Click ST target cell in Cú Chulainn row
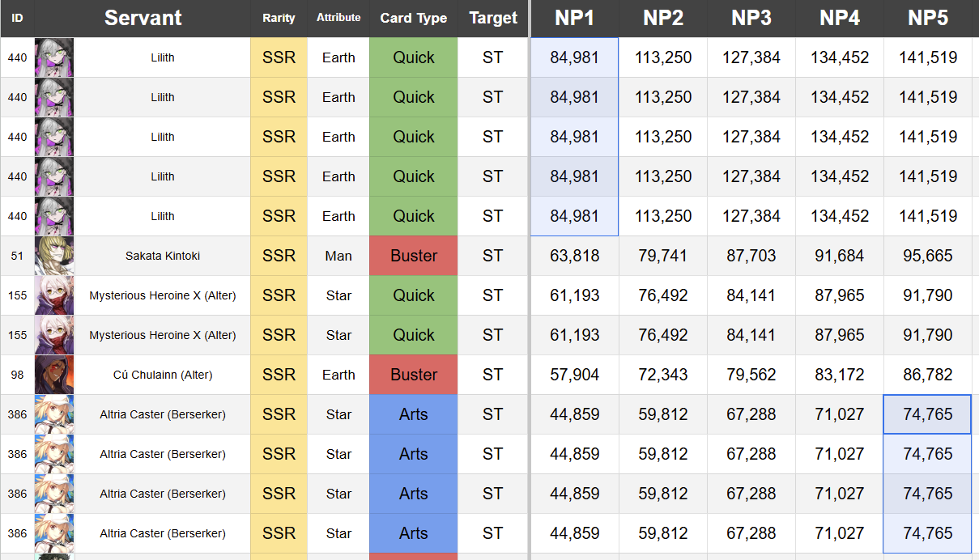Screen dimensions: 979x560 (x=493, y=375)
